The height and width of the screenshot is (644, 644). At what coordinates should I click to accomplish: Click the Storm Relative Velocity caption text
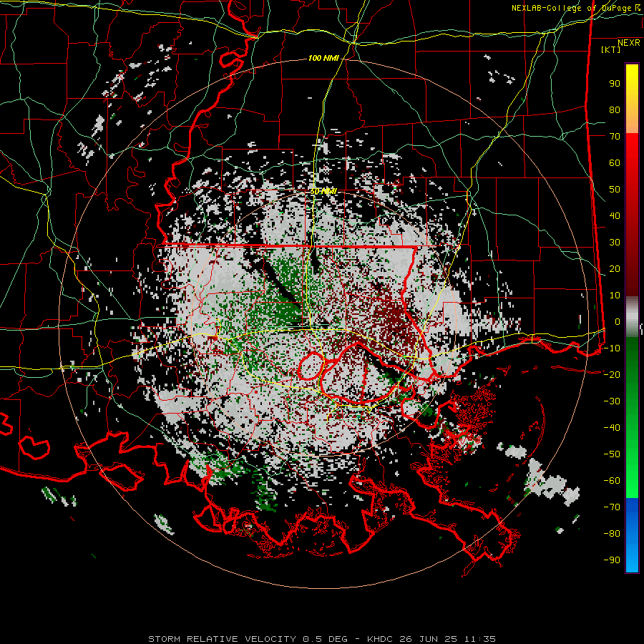tap(321, 639)
